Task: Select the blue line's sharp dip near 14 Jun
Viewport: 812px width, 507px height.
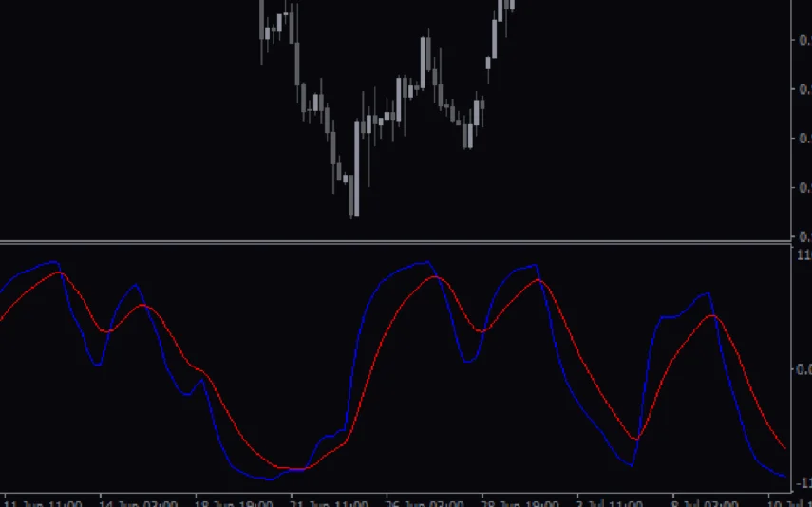Action: [x=97, y=365]
